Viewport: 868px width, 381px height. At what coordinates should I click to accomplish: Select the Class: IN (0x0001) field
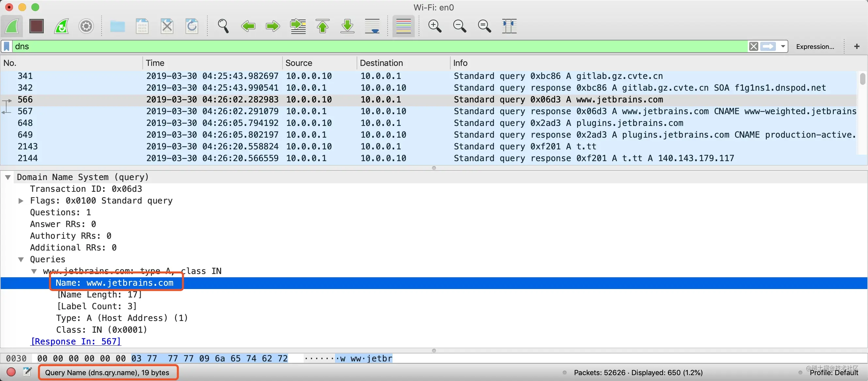tap(102, 330)
